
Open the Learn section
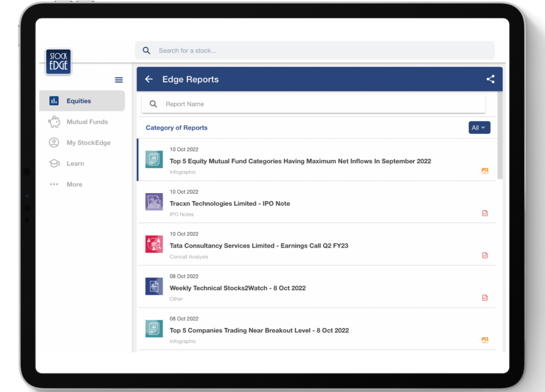[x=82, y=163]
